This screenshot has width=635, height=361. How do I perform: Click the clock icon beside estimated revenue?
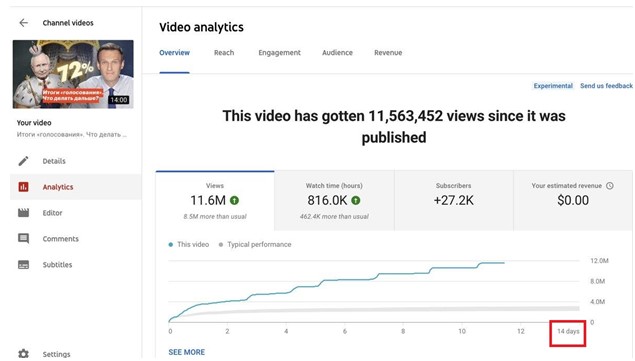[x=609, y=186]
